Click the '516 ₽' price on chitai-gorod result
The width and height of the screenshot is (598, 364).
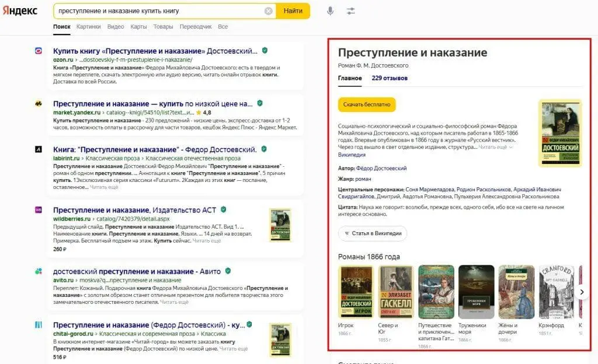pos(60,357)
